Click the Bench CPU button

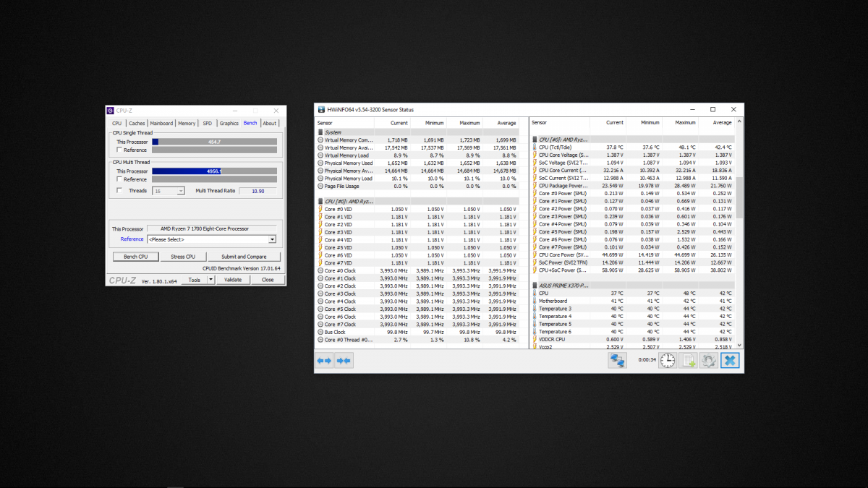(x=136, y=257)
